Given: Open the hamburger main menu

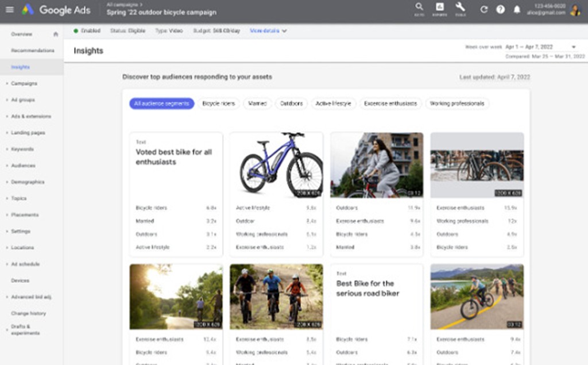Looking at the screenshot, I should 9,10.
